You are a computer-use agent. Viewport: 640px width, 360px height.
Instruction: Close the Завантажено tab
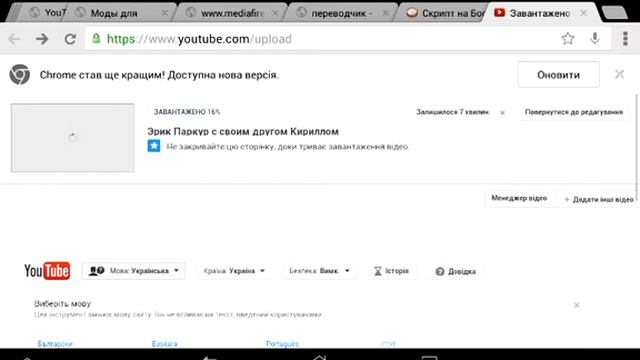tap(584, 13)
